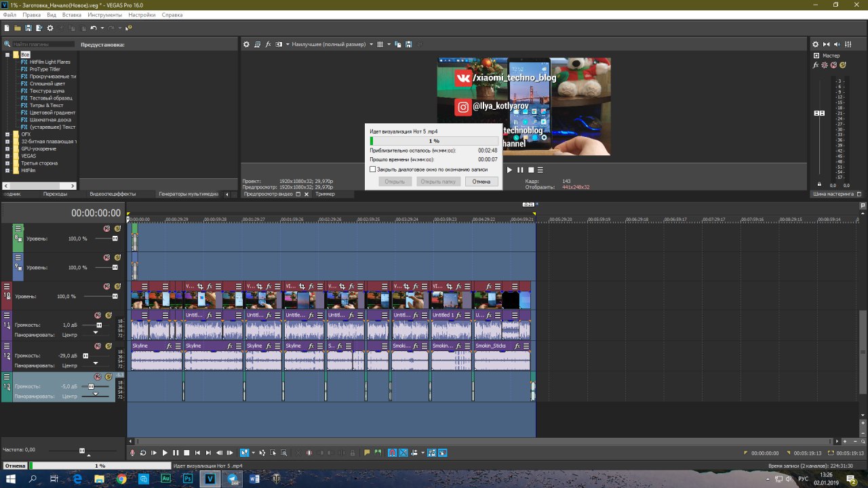The image size is (868, 488).
Task: Collapse the Все plugin folder
Action: [x=7, y=55]
